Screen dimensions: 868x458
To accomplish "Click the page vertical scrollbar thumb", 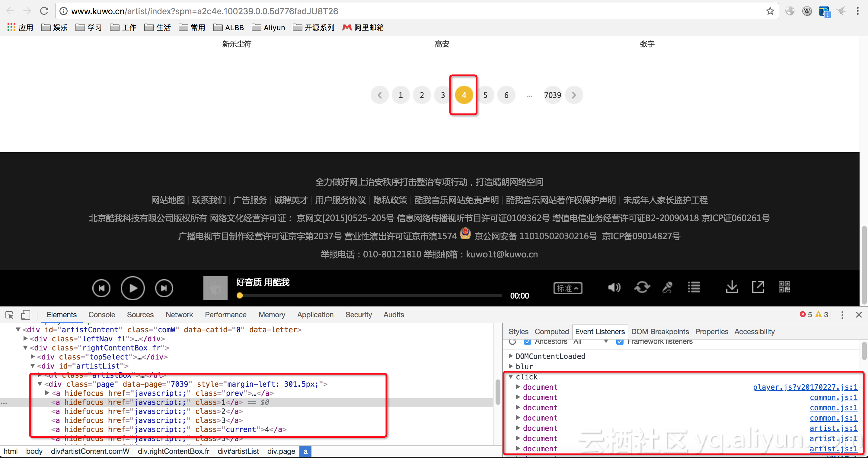I will coord(863,265).
